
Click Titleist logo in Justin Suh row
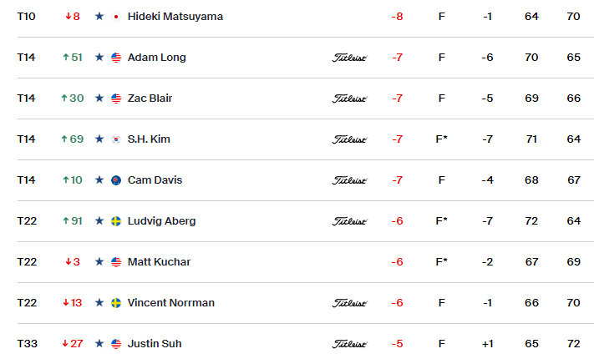pyautogui.click(x=350, y=344)
